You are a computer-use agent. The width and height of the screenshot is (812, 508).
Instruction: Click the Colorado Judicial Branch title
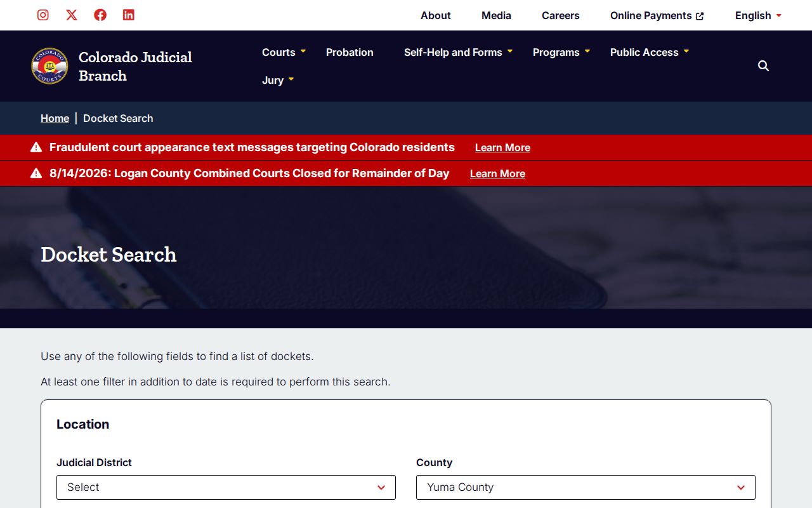point(135,66)
